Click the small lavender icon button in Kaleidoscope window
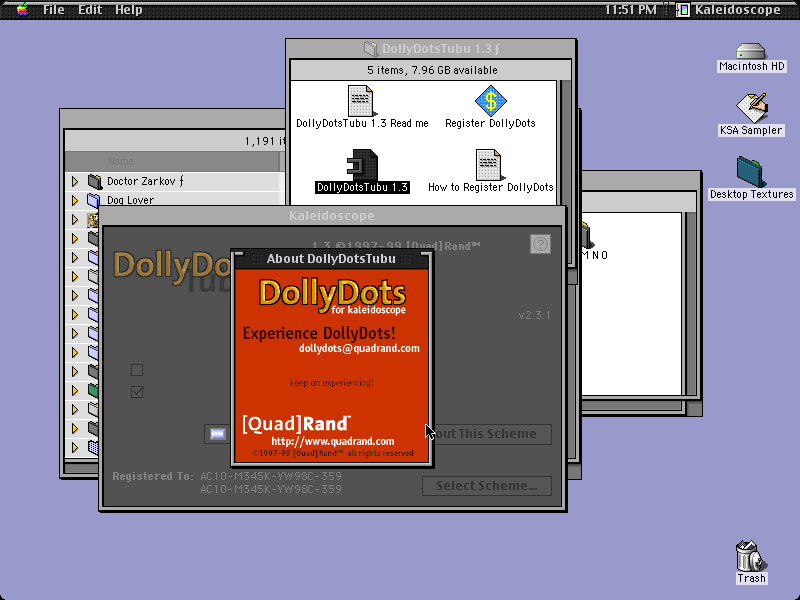800x600 pixels. [217, 434]
